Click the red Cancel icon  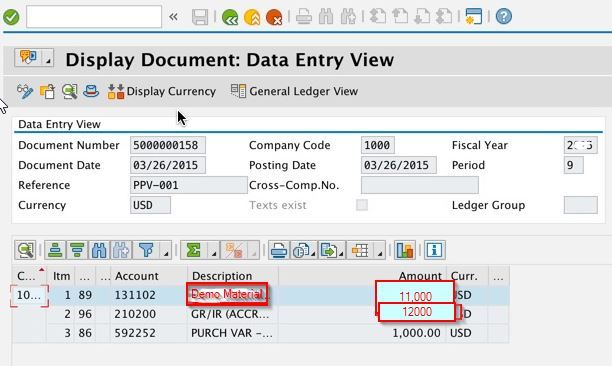[274, 17]
